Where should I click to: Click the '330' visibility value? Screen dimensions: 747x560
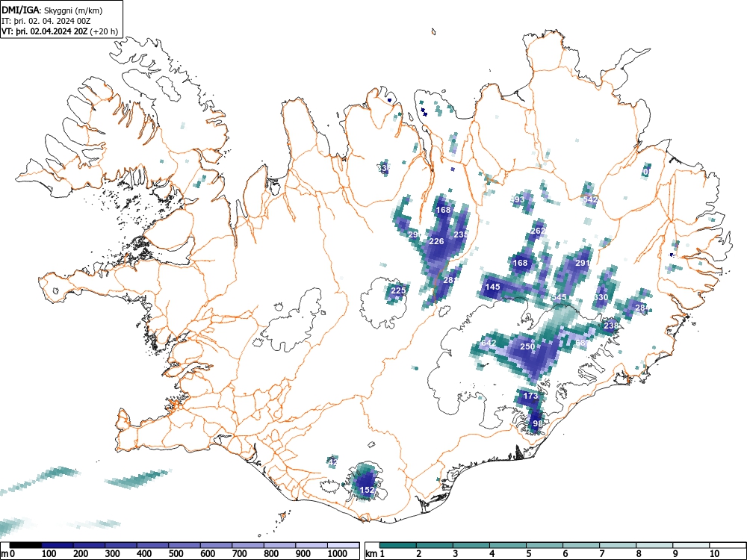coord(601,298)
